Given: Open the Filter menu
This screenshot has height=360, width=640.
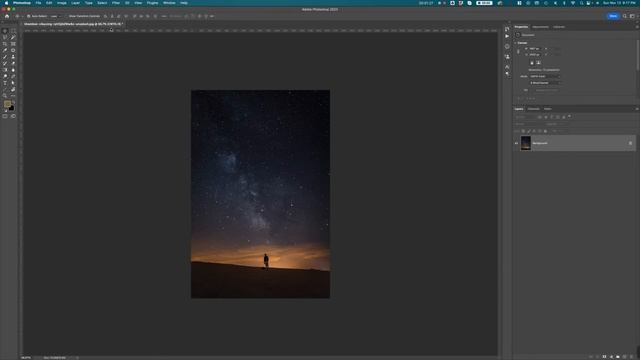Looking at the screenshot, I should coord(116,3).
